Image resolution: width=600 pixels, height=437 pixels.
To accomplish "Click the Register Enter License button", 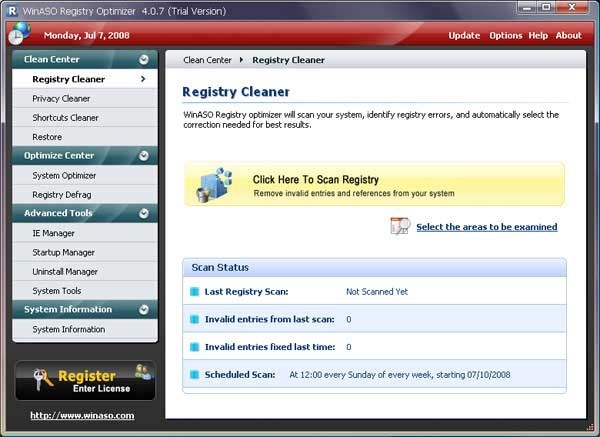I will click(85, 381).
